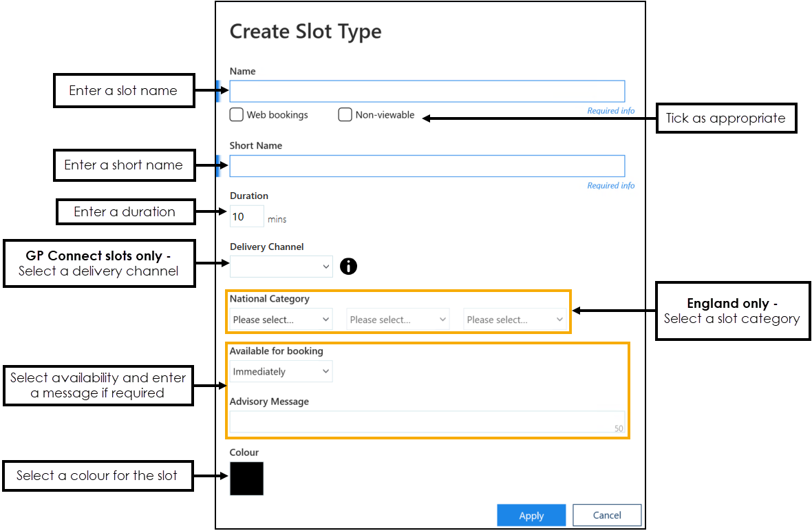Select the 'England only' callout box
Image resolution: width=812 pixels, height=531 pixels.
[731, 311]
